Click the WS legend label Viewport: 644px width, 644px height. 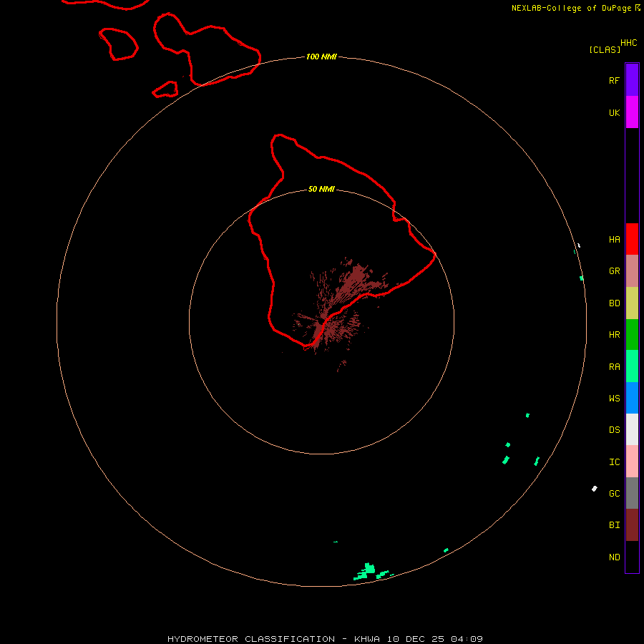(x=614, y=399)
